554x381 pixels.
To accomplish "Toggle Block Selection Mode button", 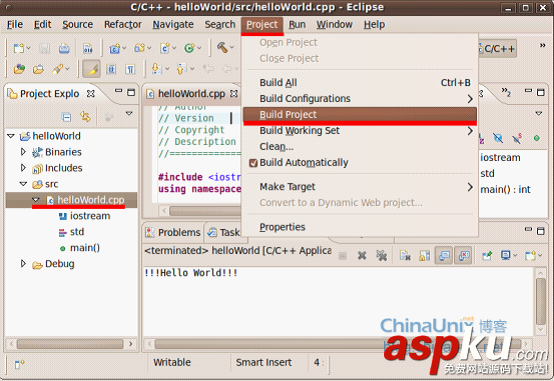I will [x=111, y=69].
